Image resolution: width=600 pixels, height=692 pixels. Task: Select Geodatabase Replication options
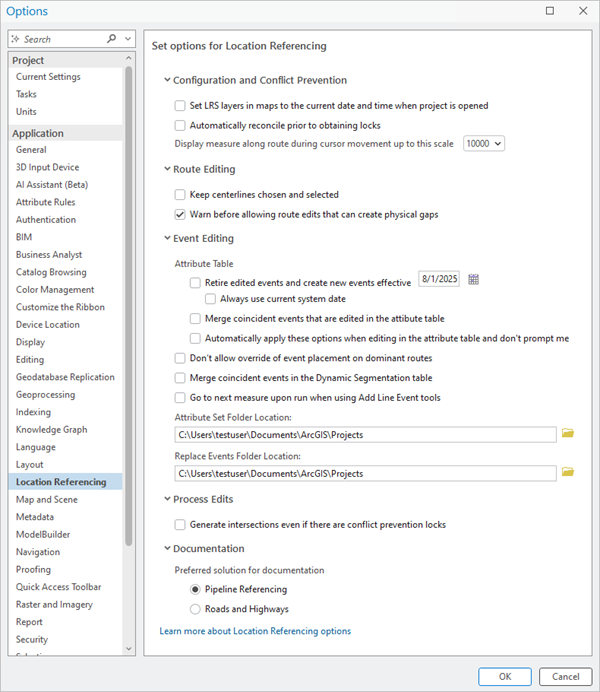(65, 377)
